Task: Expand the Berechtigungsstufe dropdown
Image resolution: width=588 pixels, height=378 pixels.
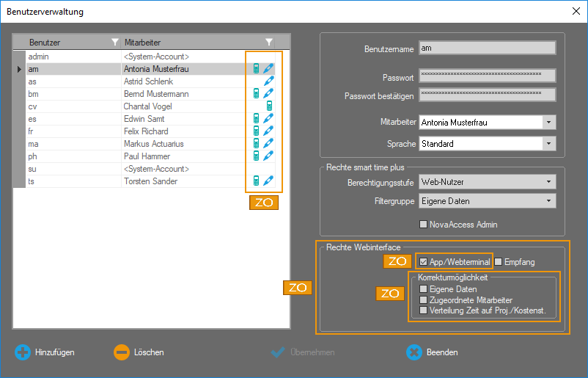Action: coord(548,182)
